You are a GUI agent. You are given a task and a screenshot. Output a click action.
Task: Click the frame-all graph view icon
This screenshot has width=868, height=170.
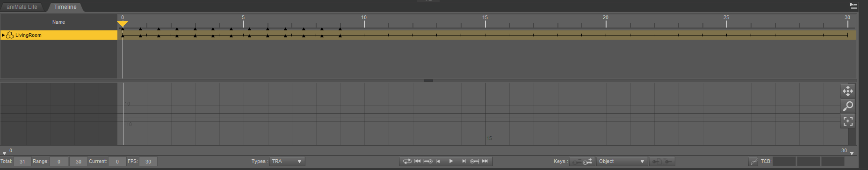(x=848, y=121)
